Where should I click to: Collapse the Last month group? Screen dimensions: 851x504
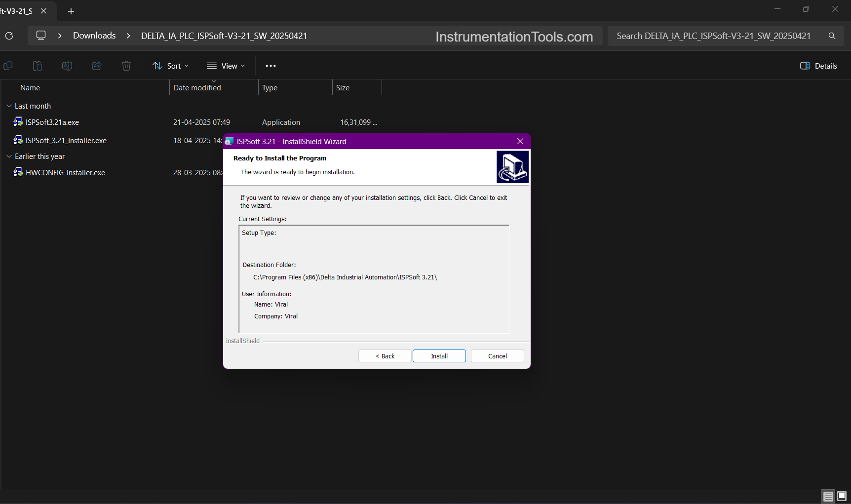(x=9, y=106)
